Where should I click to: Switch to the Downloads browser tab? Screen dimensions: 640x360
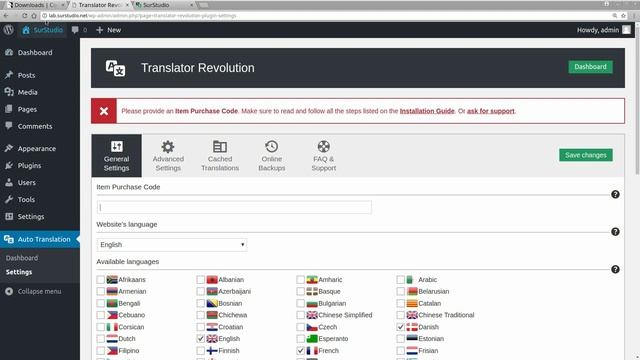pos(35,5)
